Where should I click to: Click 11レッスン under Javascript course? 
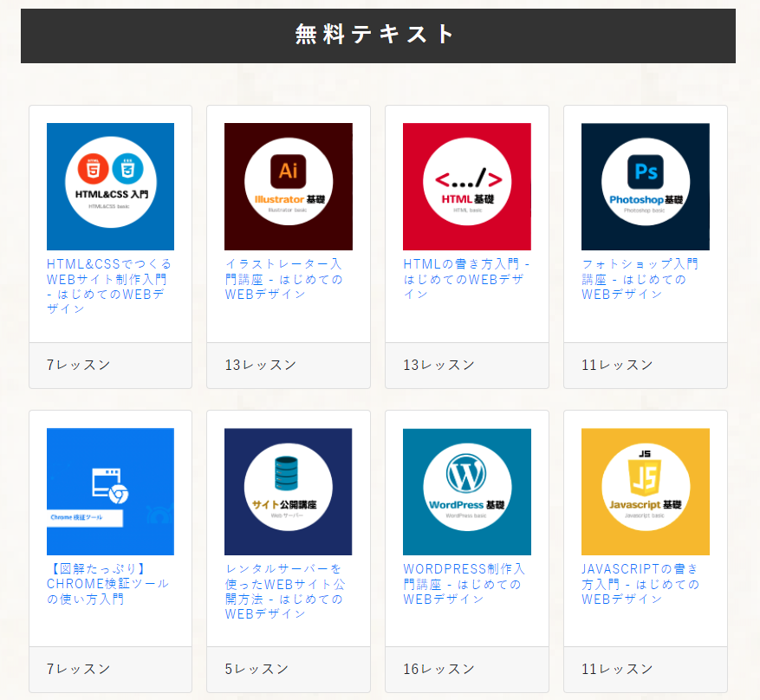pos(618,669)
